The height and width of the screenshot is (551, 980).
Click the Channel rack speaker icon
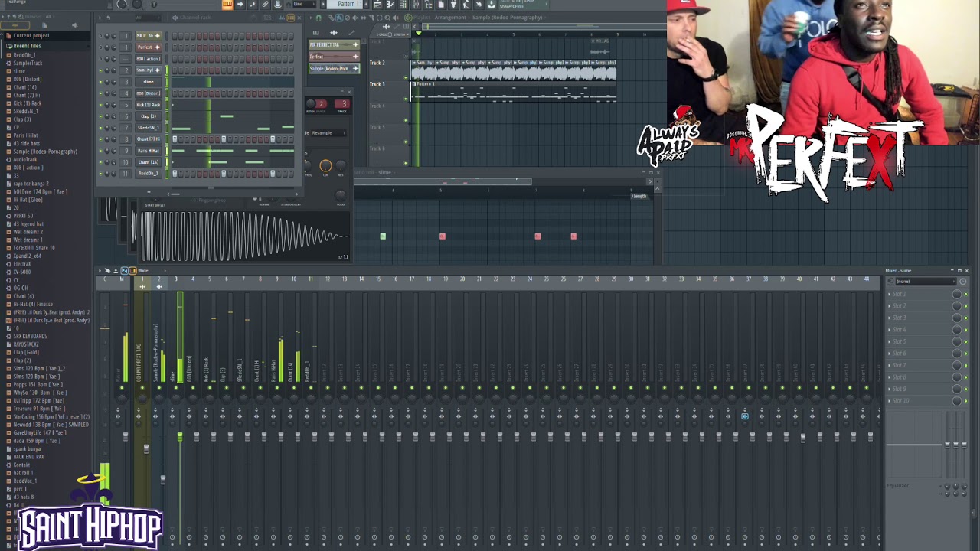click(x=175, y=18)
